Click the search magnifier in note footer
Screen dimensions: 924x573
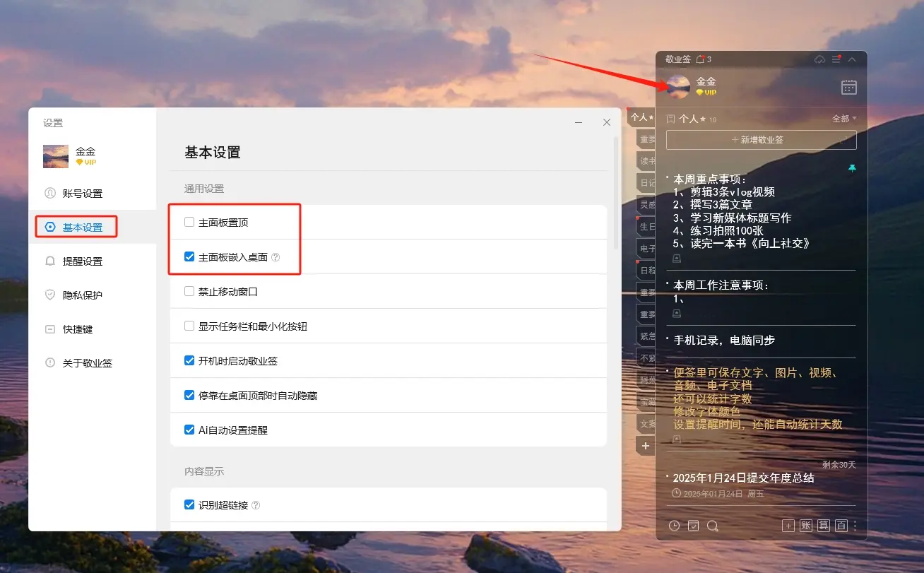(x=713, y=526)
